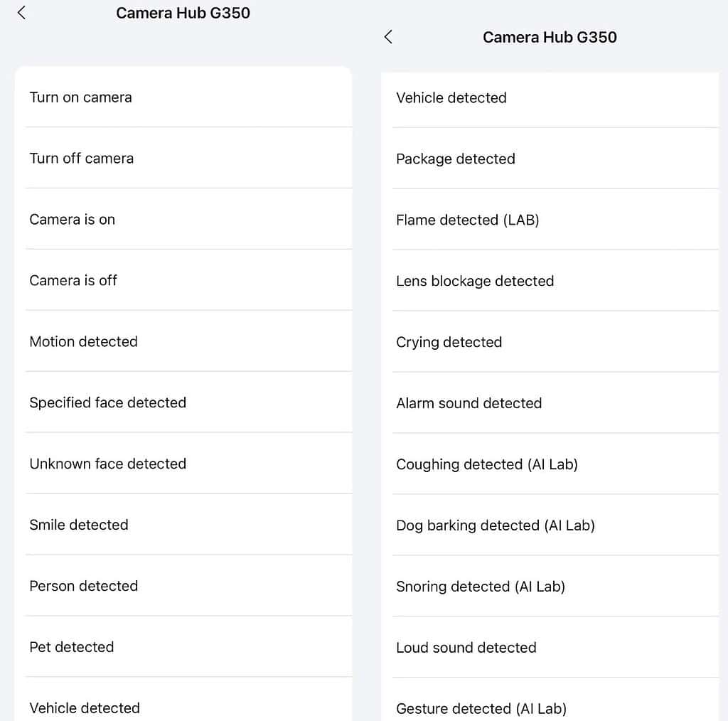Tap 'Flame detected (LAB)' entry
Image resolution: width=728 pixels, height=721 pixels.
coord(468,220)
